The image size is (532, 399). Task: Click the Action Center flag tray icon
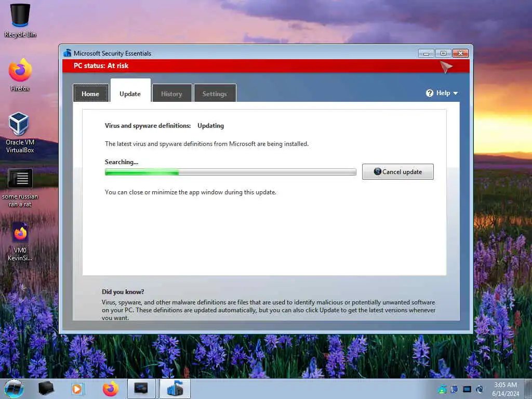[x=455, y=389]
